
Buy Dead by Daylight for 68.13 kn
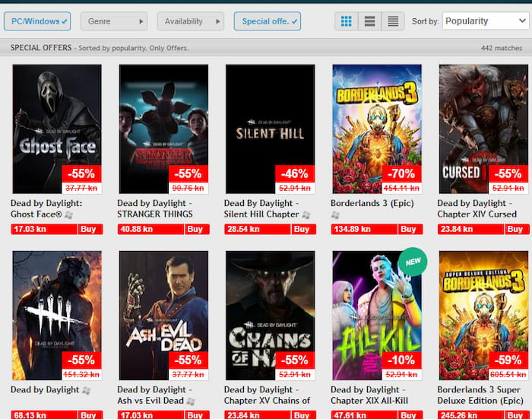(57, 415)
